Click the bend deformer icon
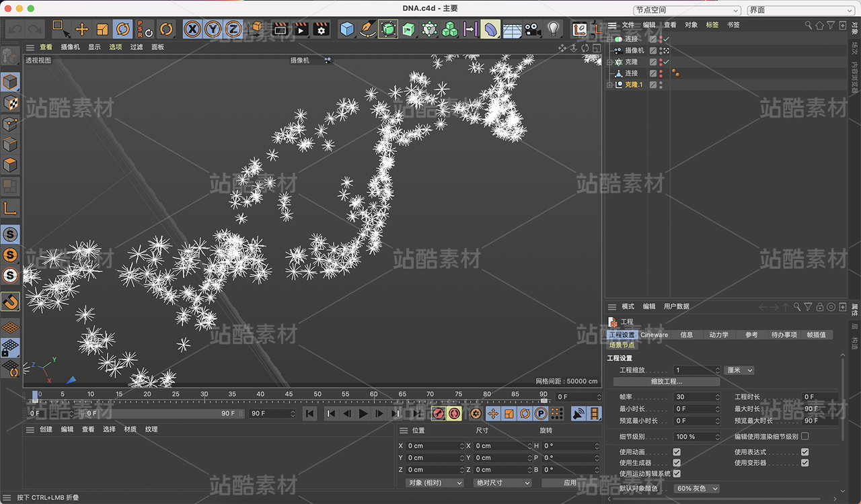This screenshot has height=504, width=861. [490, 29]
